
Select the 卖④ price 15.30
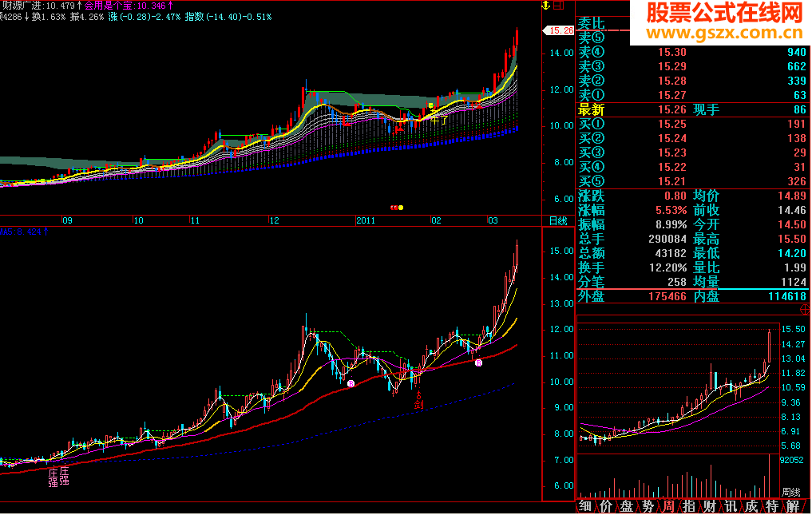click(x=672, y=53)
